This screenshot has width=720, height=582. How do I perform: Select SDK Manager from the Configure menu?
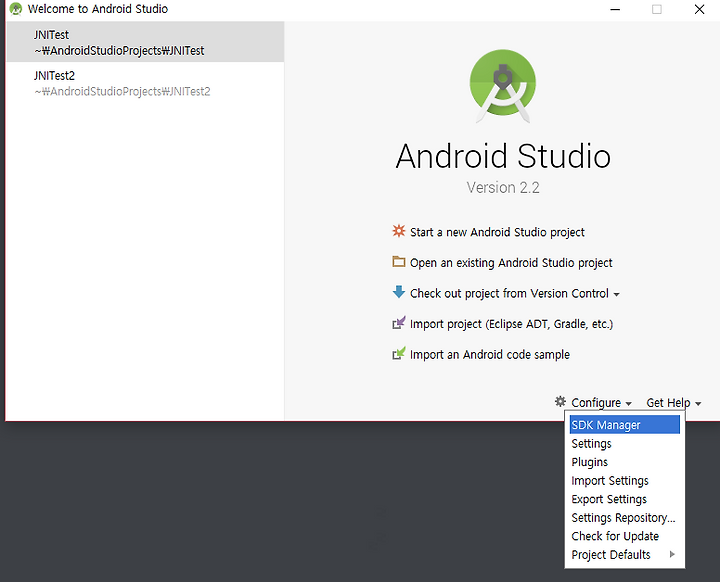click(624, 425)
